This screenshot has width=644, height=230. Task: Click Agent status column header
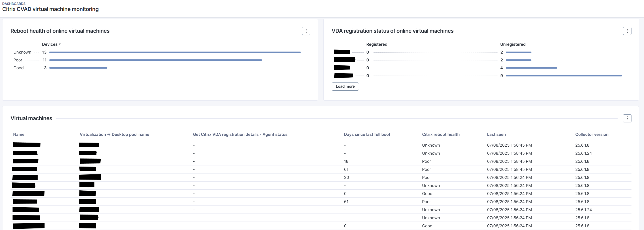coord(240,134)
